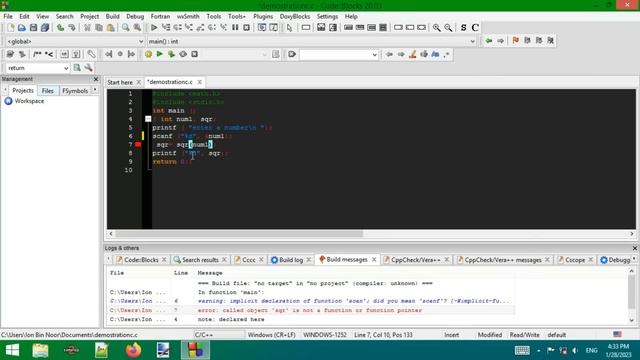Open the Build log tab
Image resolution: width=640 pixels, height=360 pixels.
pyautogui.click(x=291, y=260)
